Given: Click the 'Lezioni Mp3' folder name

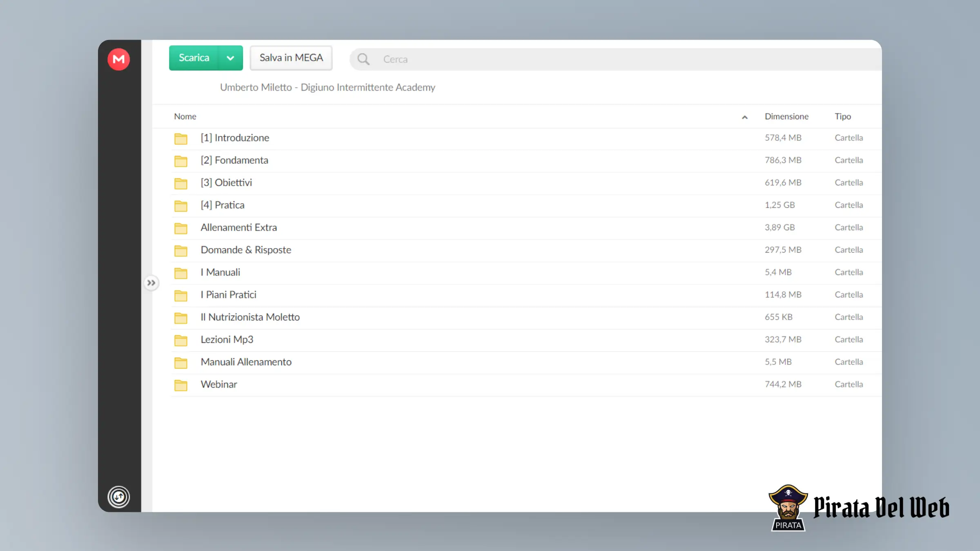Looking at the screenshot, I should [x=227, y=340].
